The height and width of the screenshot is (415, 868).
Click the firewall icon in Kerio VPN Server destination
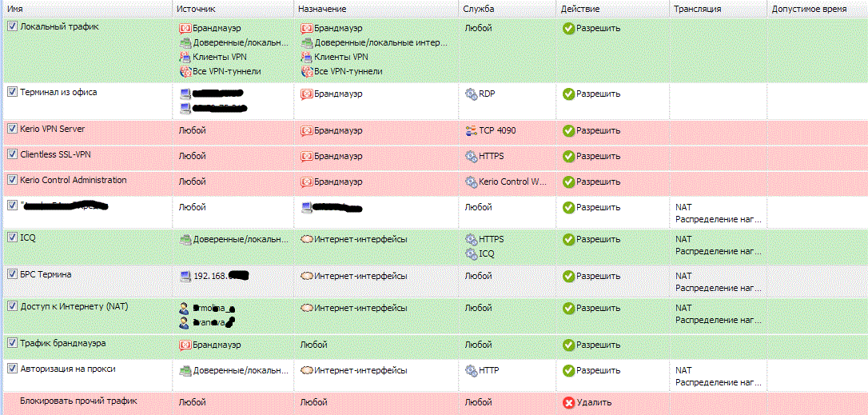point(306,130)
